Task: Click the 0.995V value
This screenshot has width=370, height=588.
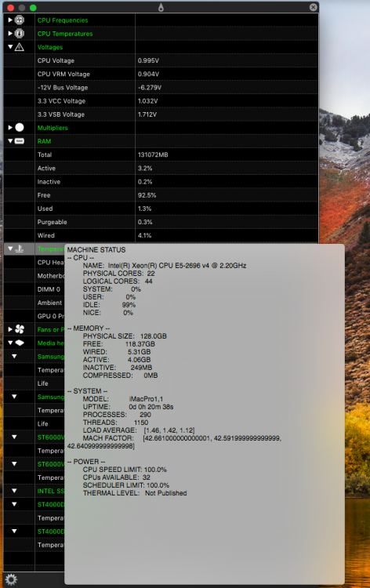Action: coord(148,60)
